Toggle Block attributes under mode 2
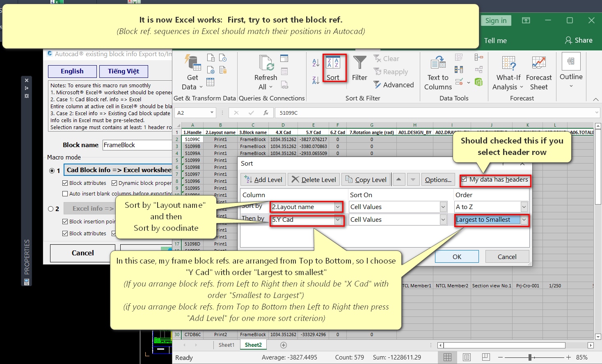Viewport: 602px width, 364px height. (x=65, y=234)
